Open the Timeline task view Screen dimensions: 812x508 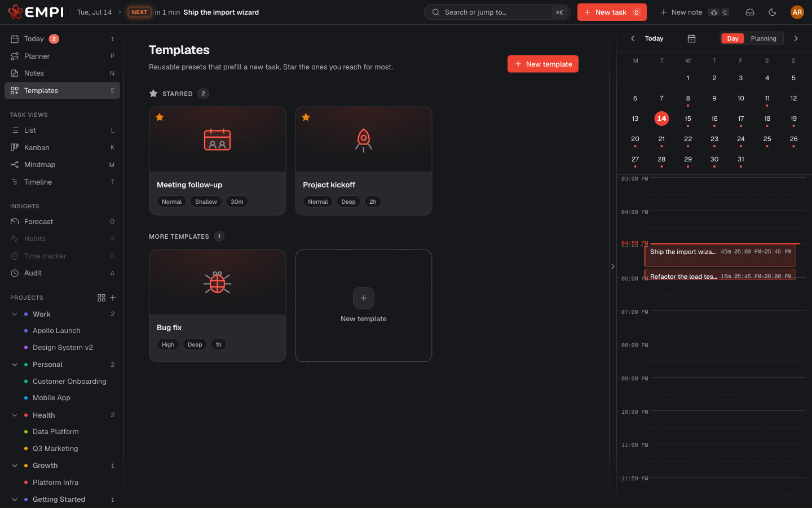click(x=62, y=182)
